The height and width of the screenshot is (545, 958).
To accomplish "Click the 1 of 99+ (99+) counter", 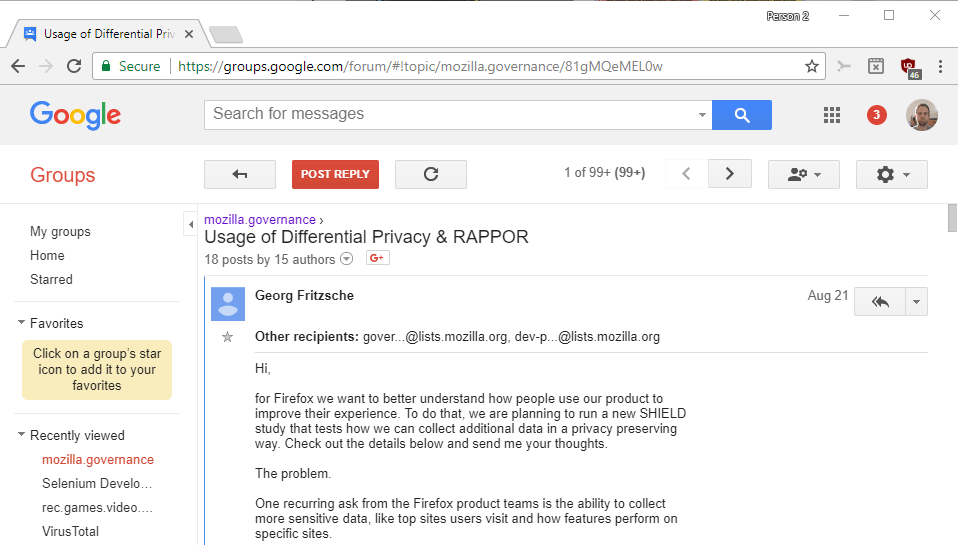I will (604, 172).
